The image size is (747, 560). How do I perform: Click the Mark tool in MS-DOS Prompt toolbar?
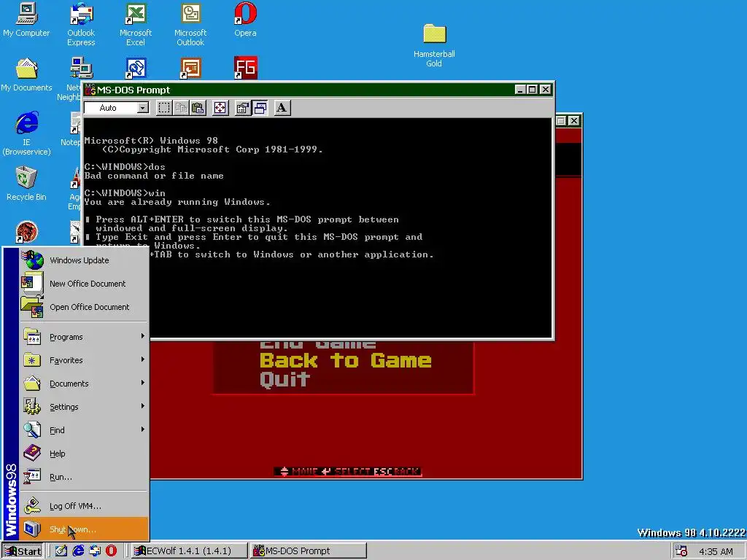tap(164, 108)
